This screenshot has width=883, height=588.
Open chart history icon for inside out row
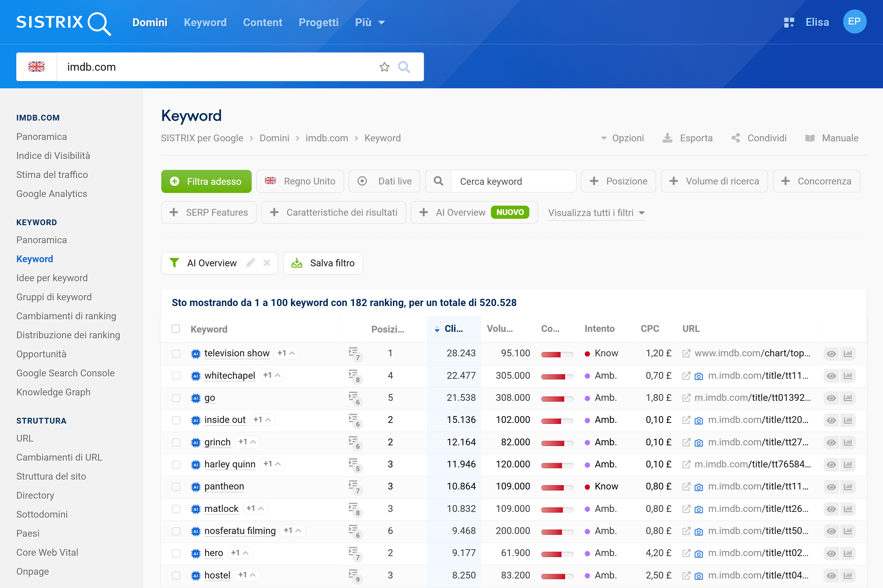(x=848, y=420)
